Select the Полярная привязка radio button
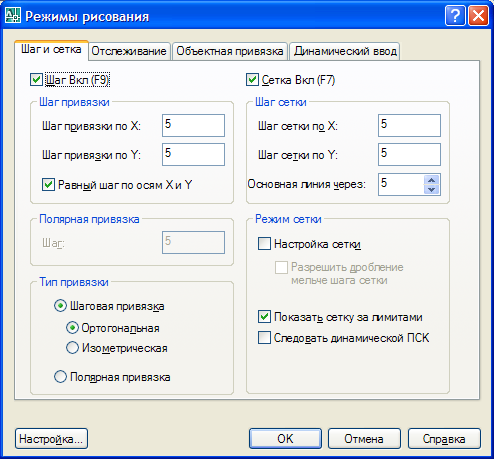494x459 pixels. tap(60, 377)
